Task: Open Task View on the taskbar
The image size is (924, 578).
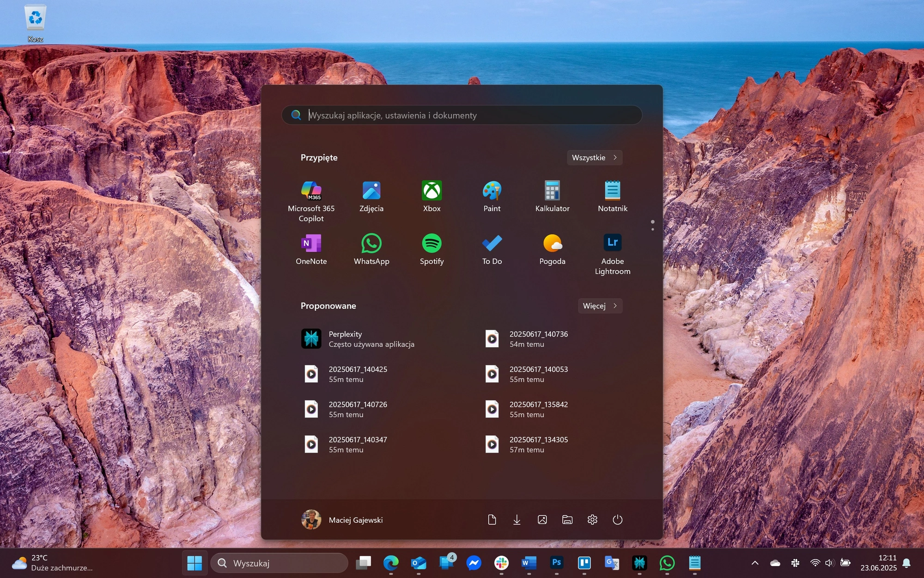Action: click(364, 563)
